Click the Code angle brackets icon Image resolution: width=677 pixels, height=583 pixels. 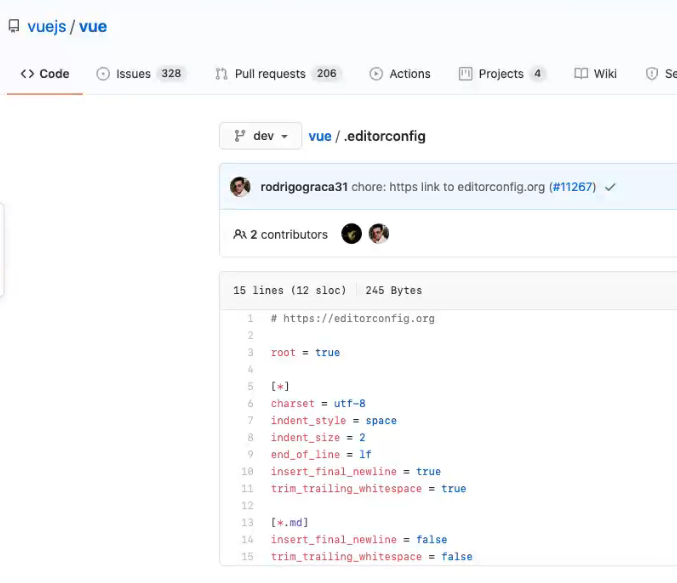27,74
